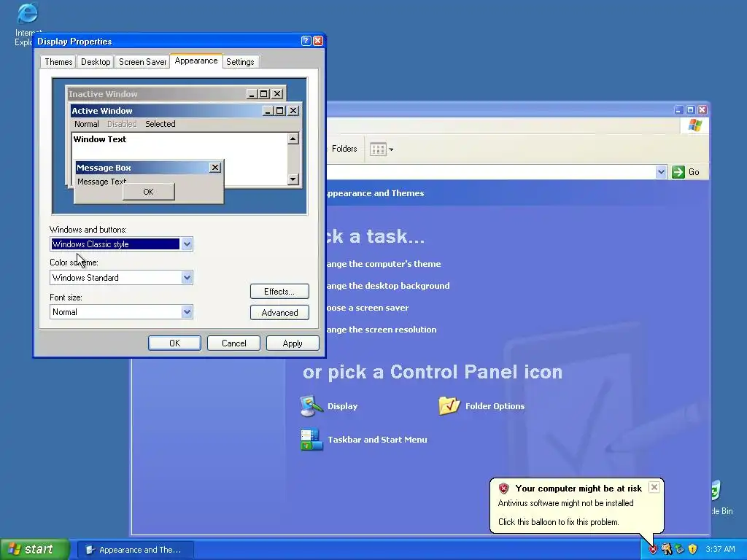This screenshot has width=747, height=560.
Task: Click Cancel in Display Properties
Action: (x=234, y=343)
